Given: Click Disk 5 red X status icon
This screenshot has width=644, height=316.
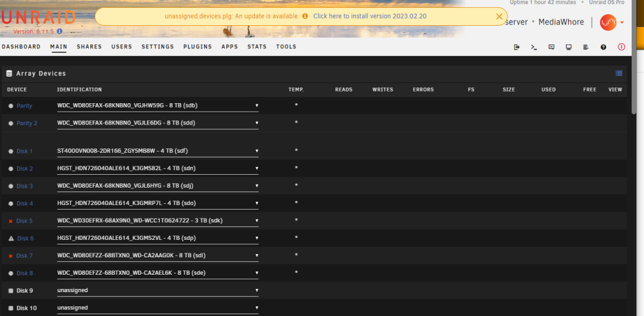Looking at the screenshot, I should pos(11,221).
